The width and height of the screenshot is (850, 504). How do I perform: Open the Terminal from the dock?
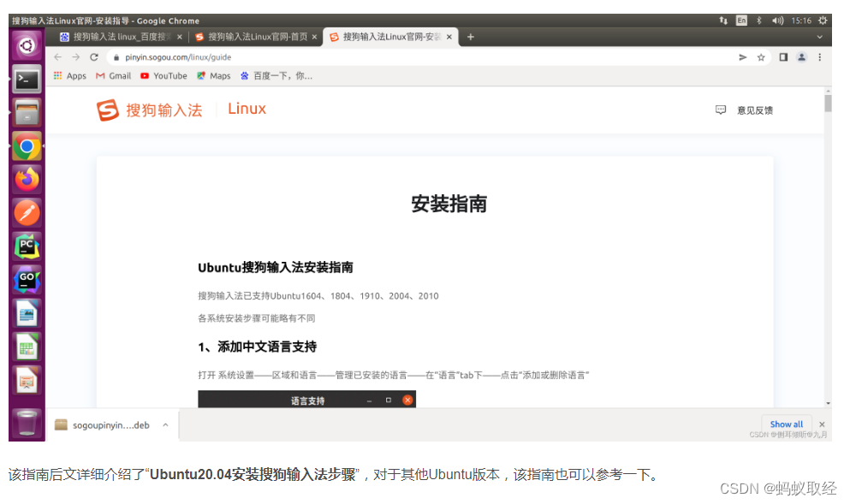pos(27,79)
